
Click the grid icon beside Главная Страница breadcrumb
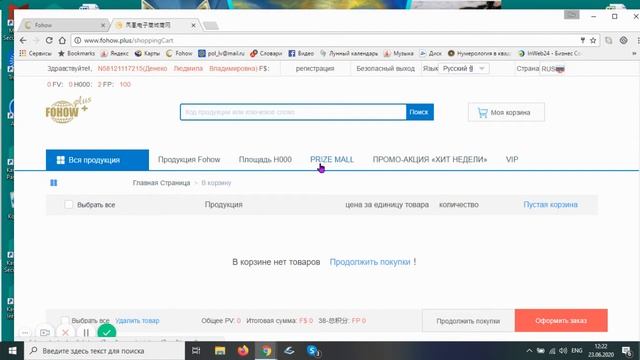53,183
